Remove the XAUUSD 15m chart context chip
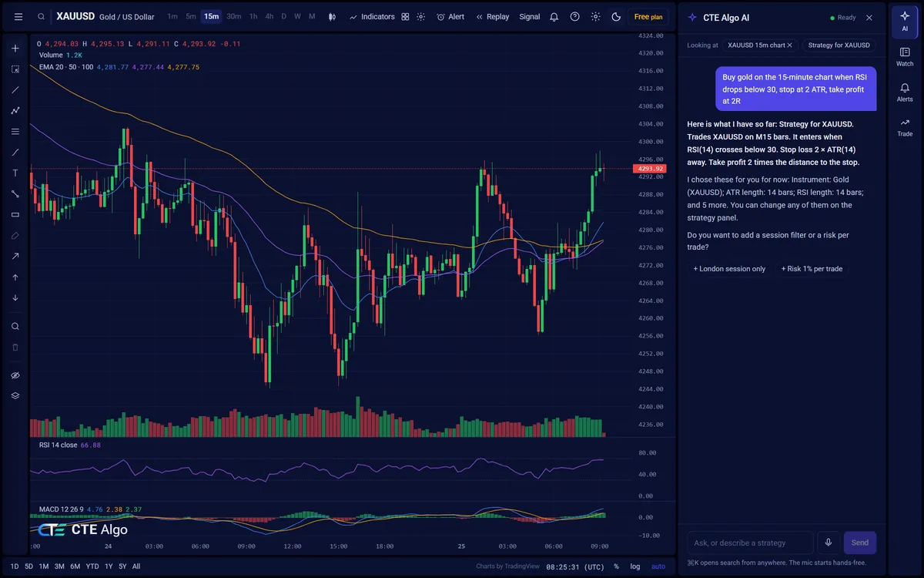Viewport: 924px width, 578px height. click(789, 45)
